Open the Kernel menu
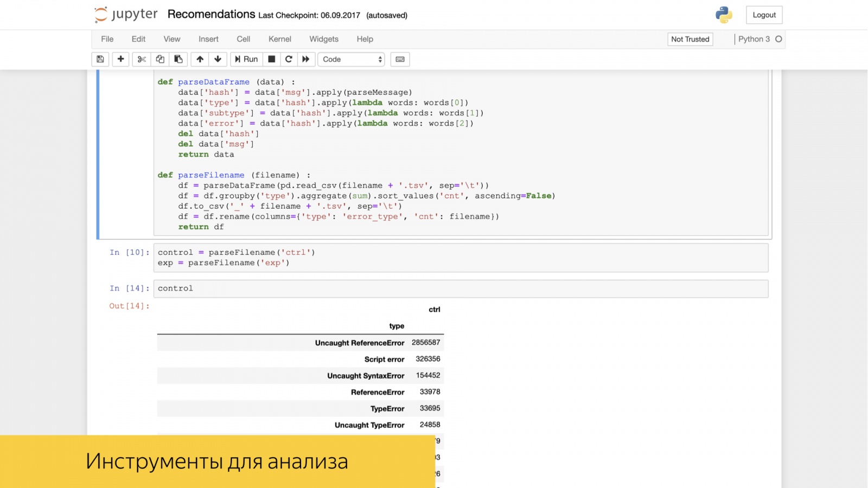This screenshot has height=488, width=868. click(280, 39)
